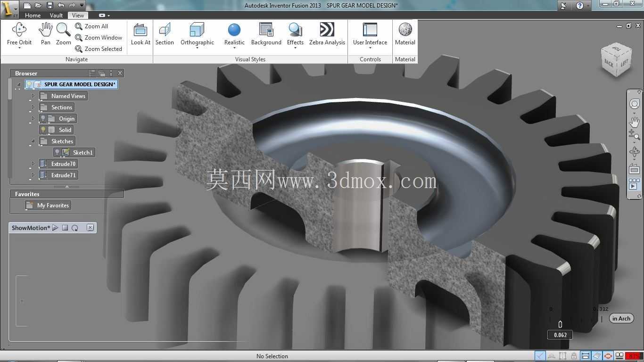Toggle the padlock status bar button
This screenshot has height=362, width=644.
point(574,356)
